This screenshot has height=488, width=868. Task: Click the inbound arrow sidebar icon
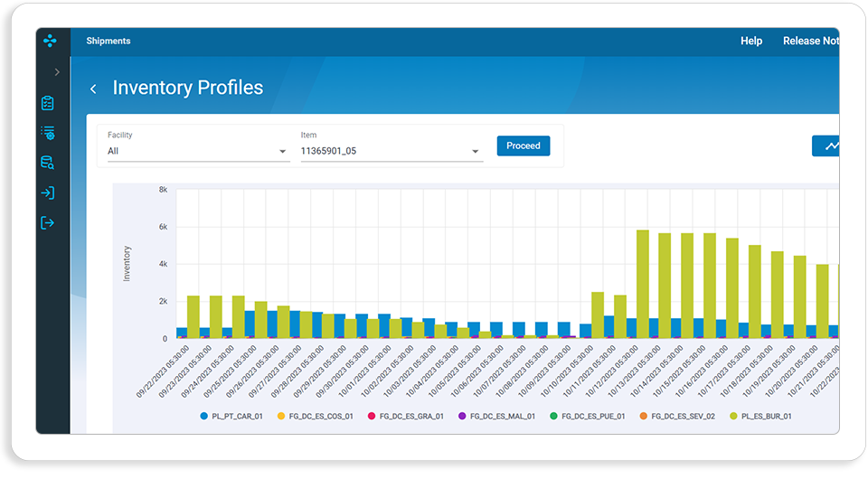pyautogui.click(x=48, y=192)
